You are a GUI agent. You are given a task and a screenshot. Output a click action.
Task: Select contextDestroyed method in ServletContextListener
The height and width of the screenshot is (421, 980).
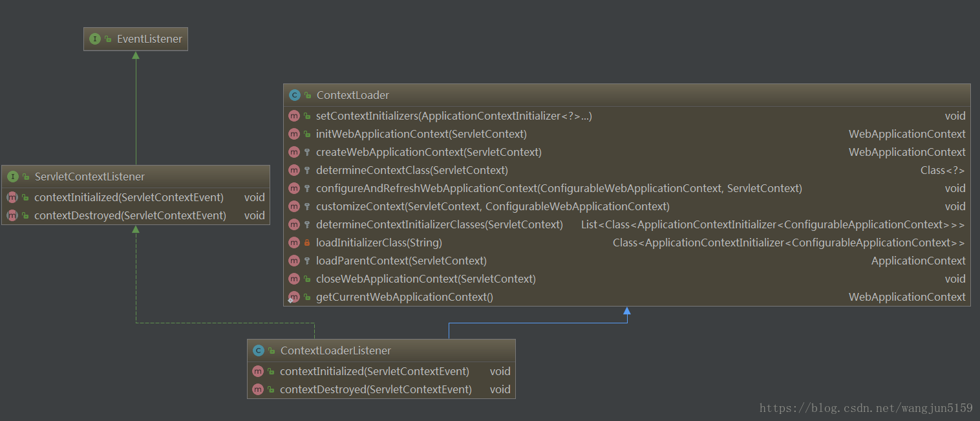(136, 215)
